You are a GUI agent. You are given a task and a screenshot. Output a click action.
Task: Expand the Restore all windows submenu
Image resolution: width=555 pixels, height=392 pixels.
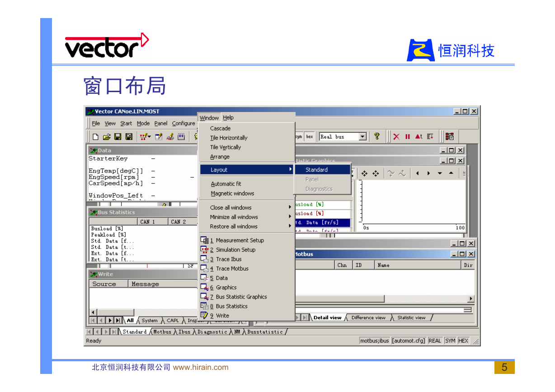click(247, 226)
